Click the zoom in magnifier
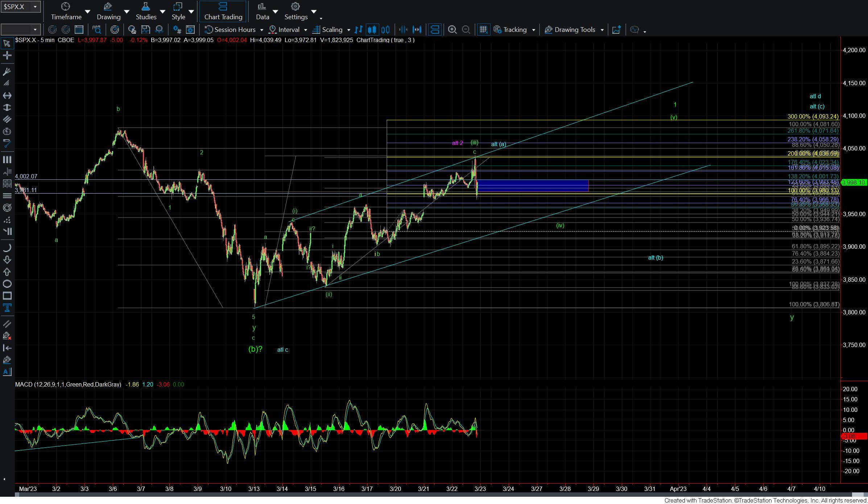Viewport: 868px width, 504px height. [452, 30]
